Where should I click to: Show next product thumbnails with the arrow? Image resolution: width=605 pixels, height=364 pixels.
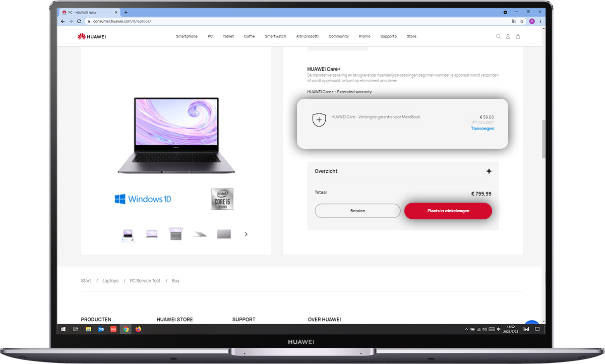tap(246, 234)
